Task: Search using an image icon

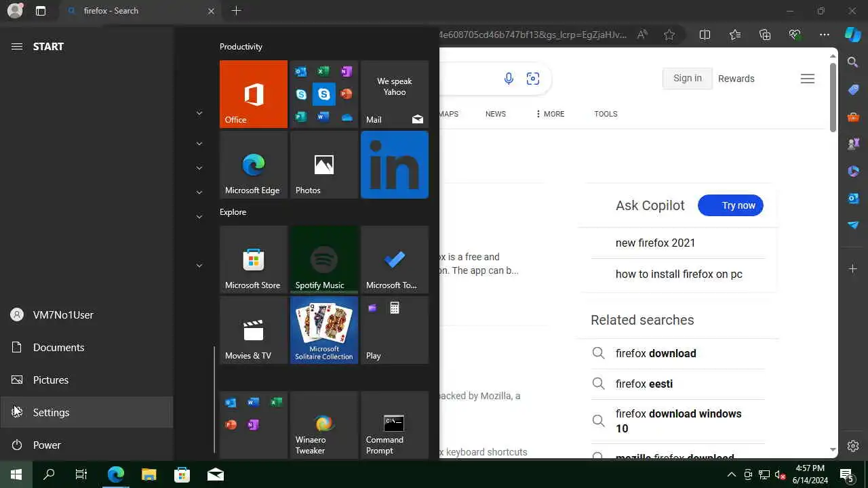Action: pos(533,79)
